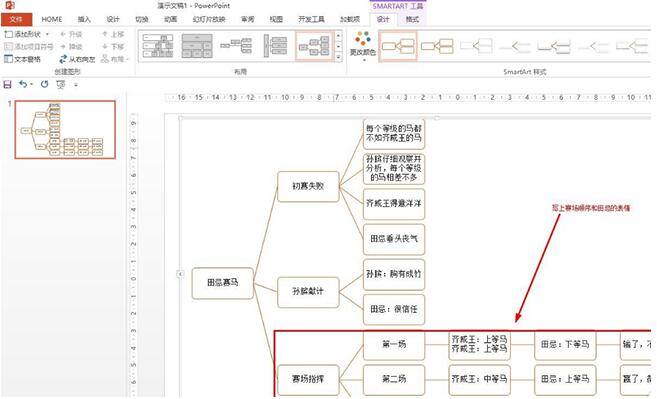Click 下移 to move shape down
657x399 pixels.
pos(113,47)
